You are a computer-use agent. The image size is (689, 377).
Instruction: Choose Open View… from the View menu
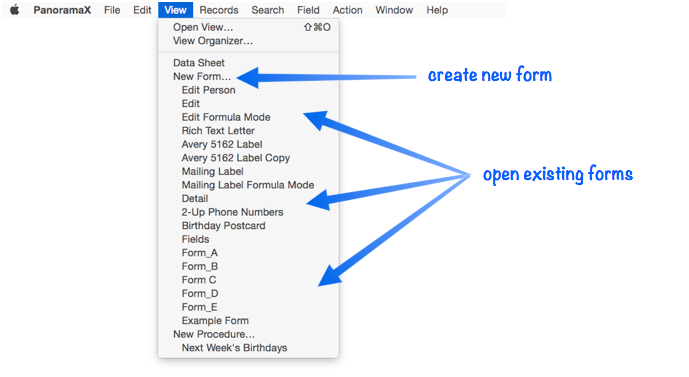tap(249, 27)
